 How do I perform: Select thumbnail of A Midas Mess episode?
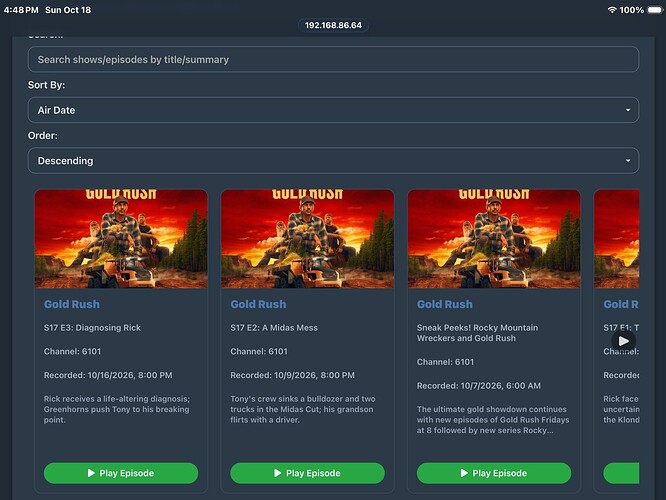click(x=308, y=239)
